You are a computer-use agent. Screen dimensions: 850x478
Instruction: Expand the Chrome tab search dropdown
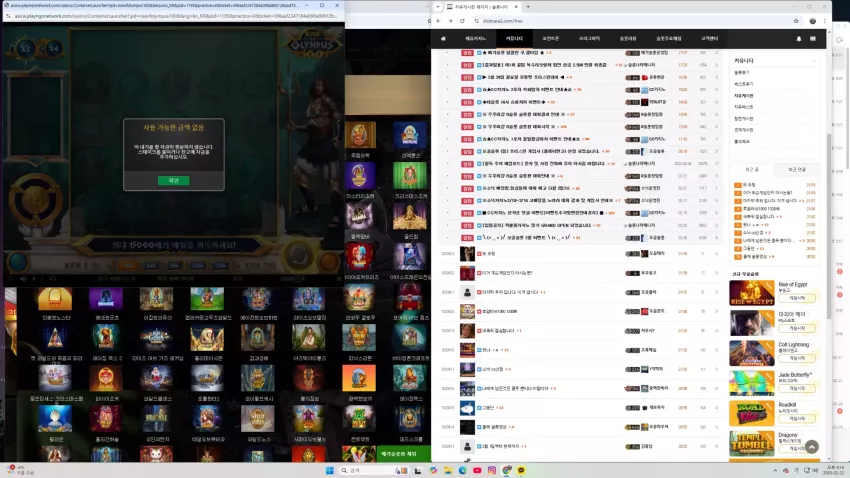437,7
